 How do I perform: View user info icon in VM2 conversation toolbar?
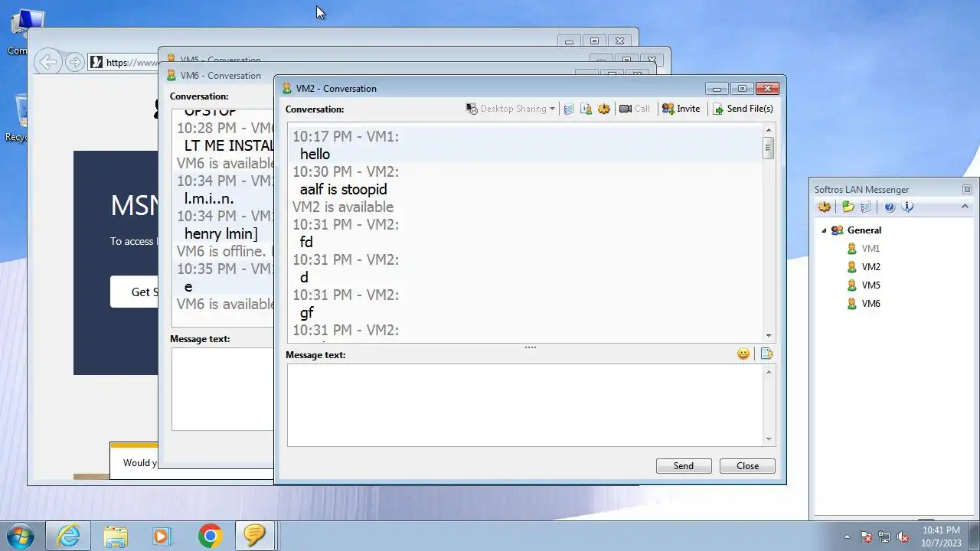[586, 109]
